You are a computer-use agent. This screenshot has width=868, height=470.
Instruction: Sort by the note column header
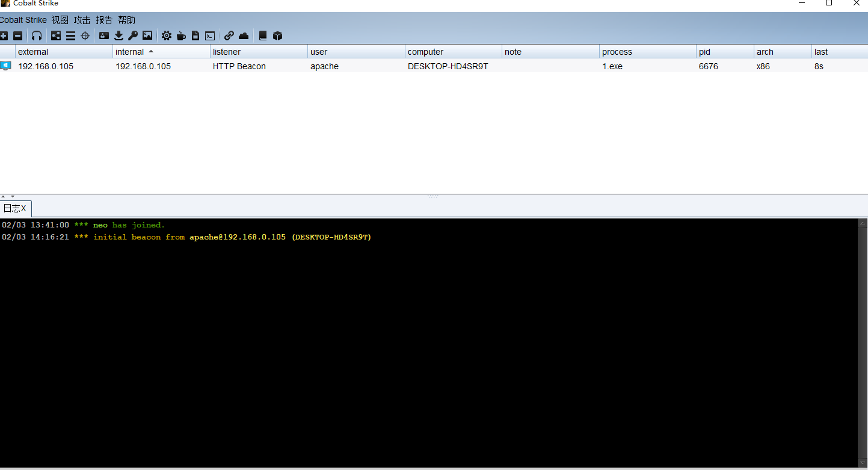pos(551,52)
